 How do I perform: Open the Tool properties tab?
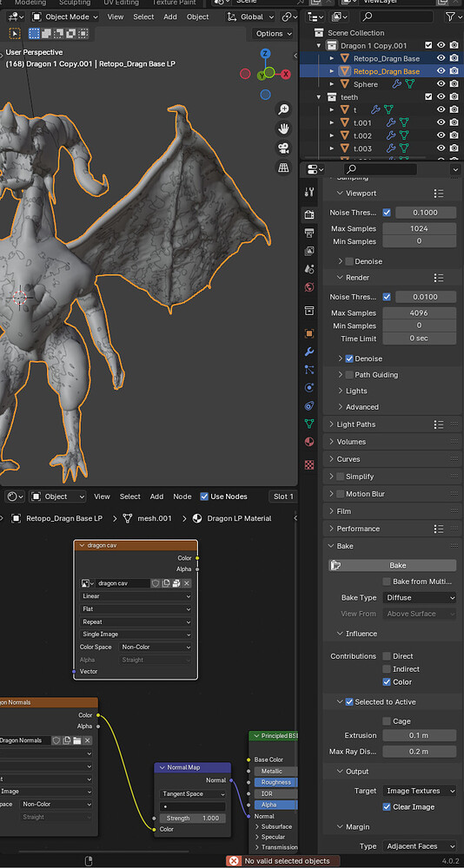[309, 193]
